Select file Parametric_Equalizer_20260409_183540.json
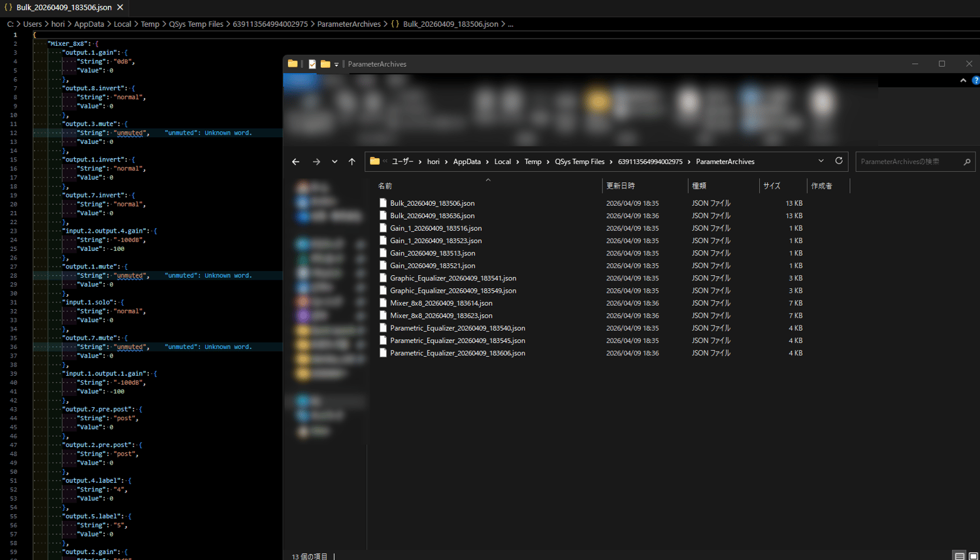 pos(458,328)
